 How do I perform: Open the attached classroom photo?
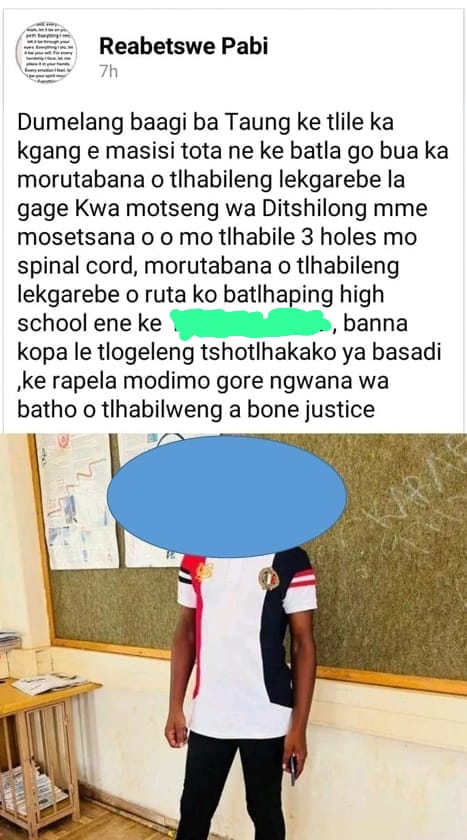tap(234, 636)
